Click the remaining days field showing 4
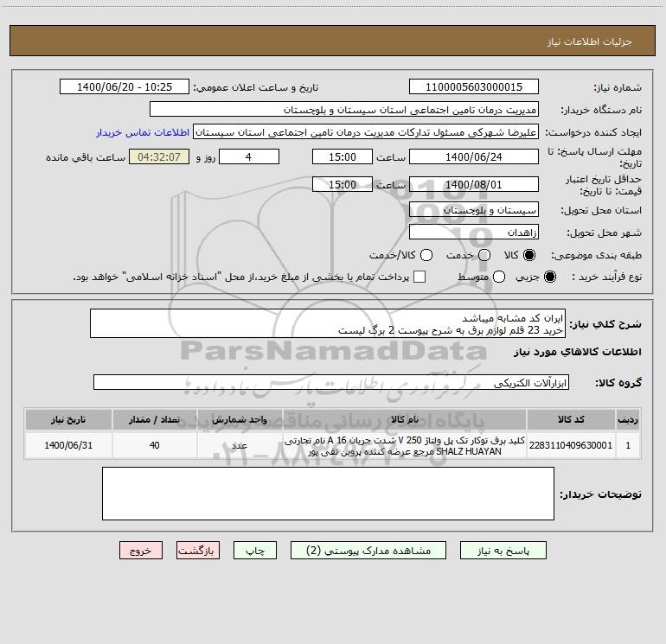Viewport: 666px width, 644px height. (249, 156)
